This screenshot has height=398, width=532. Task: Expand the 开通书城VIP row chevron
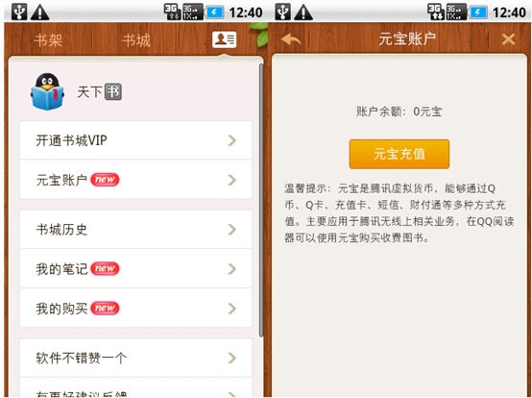coord(232,140)
